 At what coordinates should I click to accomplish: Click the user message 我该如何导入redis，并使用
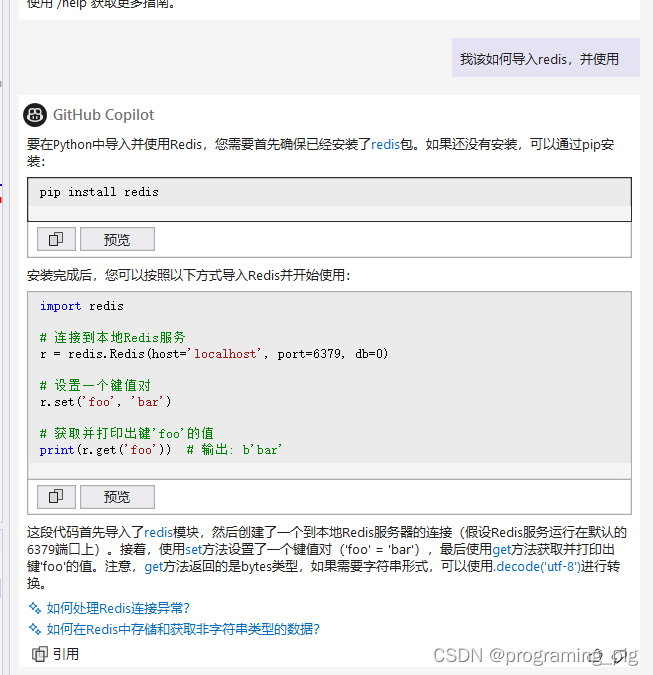click(x=545, y=58)
